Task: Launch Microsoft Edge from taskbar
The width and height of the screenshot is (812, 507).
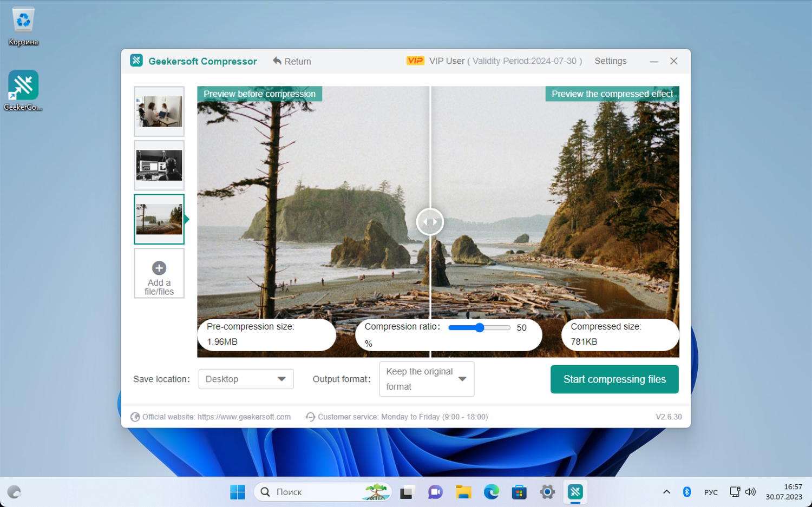Action: pos(492,492)
